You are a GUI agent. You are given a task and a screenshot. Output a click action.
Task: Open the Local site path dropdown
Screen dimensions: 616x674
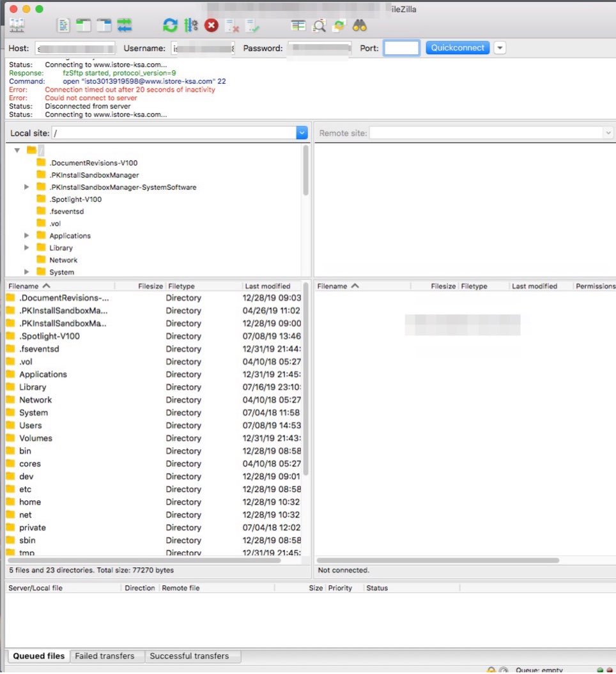pos(302,133)
